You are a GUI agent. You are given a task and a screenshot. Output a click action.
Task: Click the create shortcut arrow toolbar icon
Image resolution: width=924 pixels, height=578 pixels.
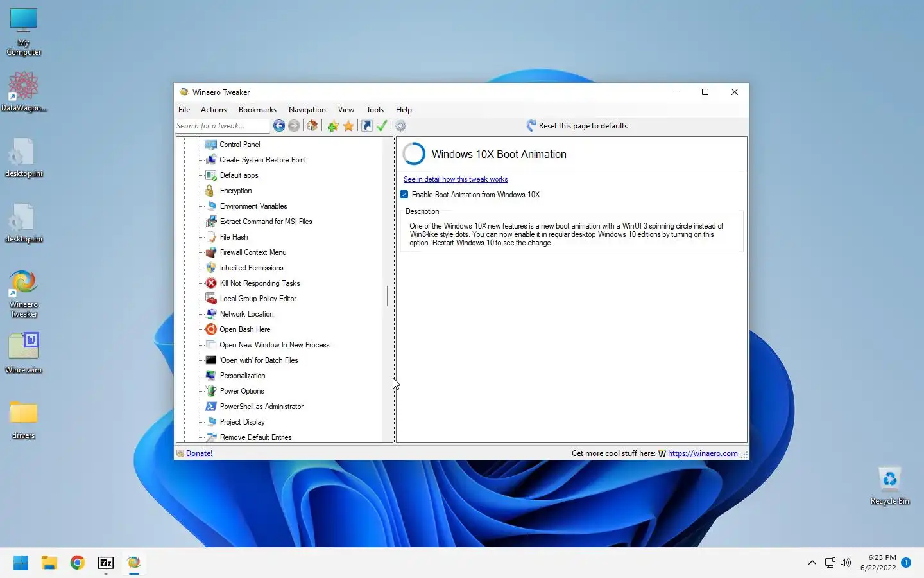[367, 126]
